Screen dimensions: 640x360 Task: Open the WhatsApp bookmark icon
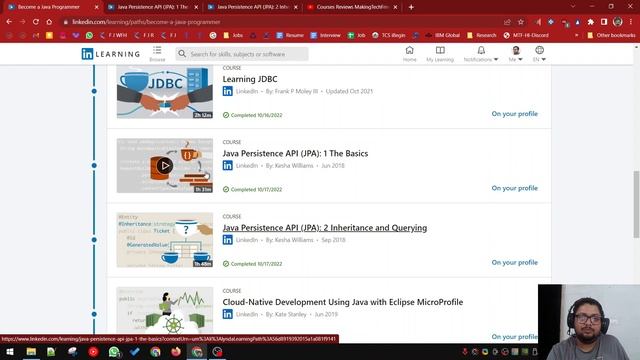click(89, 36)
